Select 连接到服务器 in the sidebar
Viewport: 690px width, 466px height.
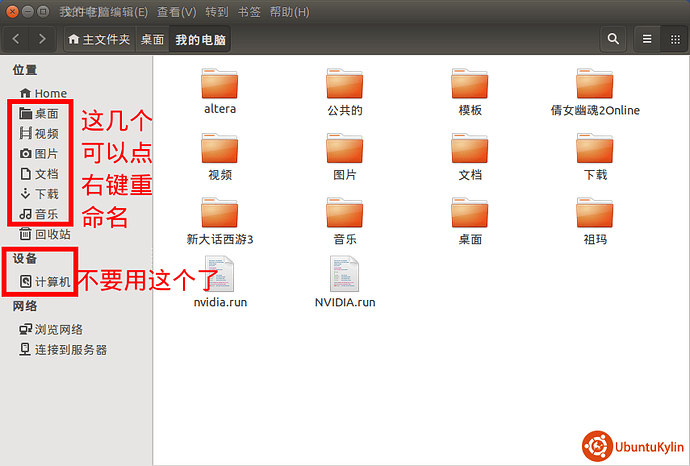(62, 350)
